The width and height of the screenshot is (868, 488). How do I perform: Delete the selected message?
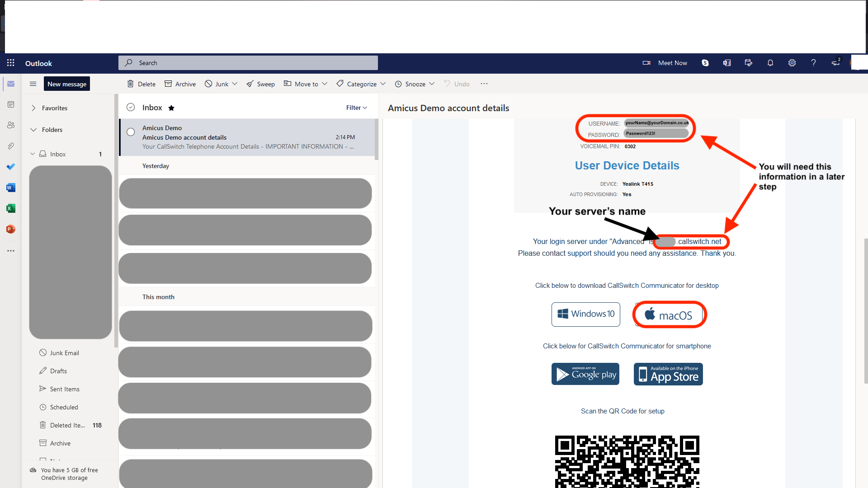pyautogui.click(x=142, y=84)
